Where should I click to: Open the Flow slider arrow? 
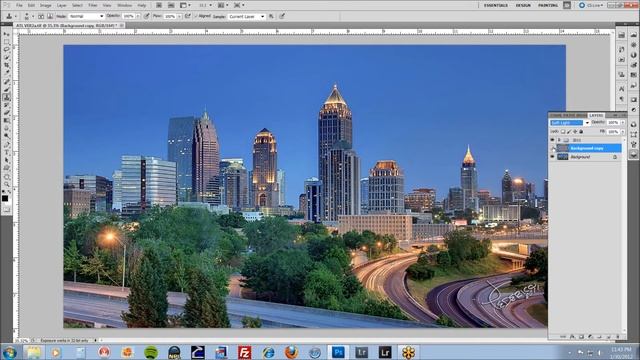tap(179, 16)
